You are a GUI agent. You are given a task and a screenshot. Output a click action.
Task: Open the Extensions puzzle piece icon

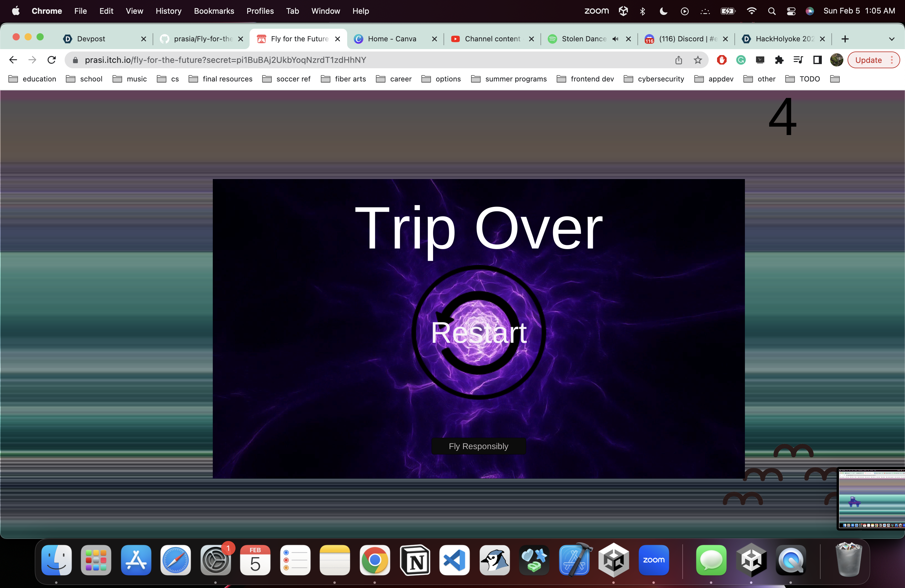(x=779, y=60)
